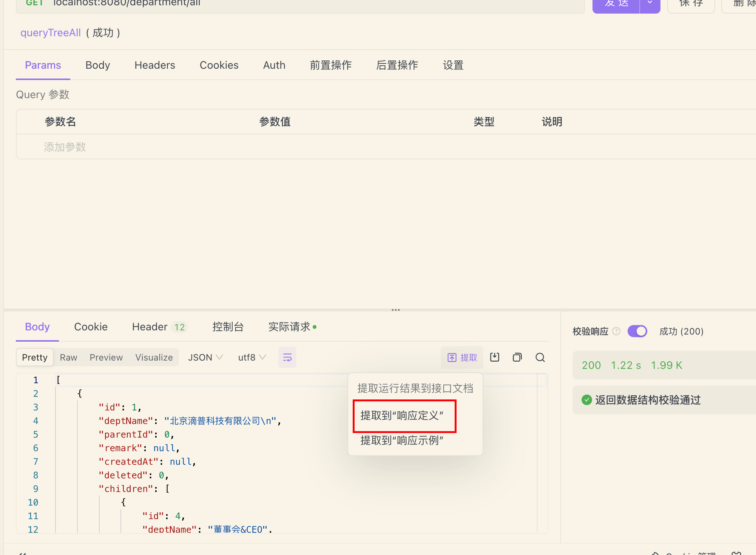The height and width of the screenshot is (555, 756).
Task: Open the Headers tab
Action: coord(155,65)
